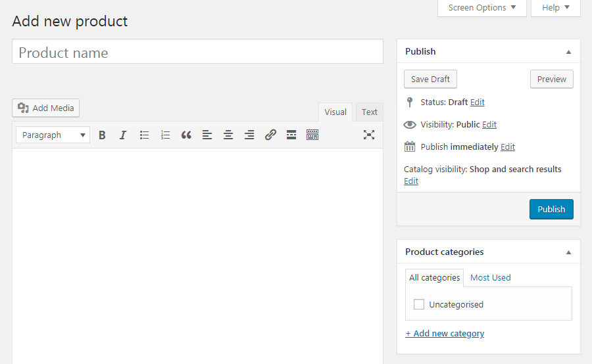This screenshot has width=592, height=364.
Task: Apply blockquote formatting
Action: click(x=186, y=135)
